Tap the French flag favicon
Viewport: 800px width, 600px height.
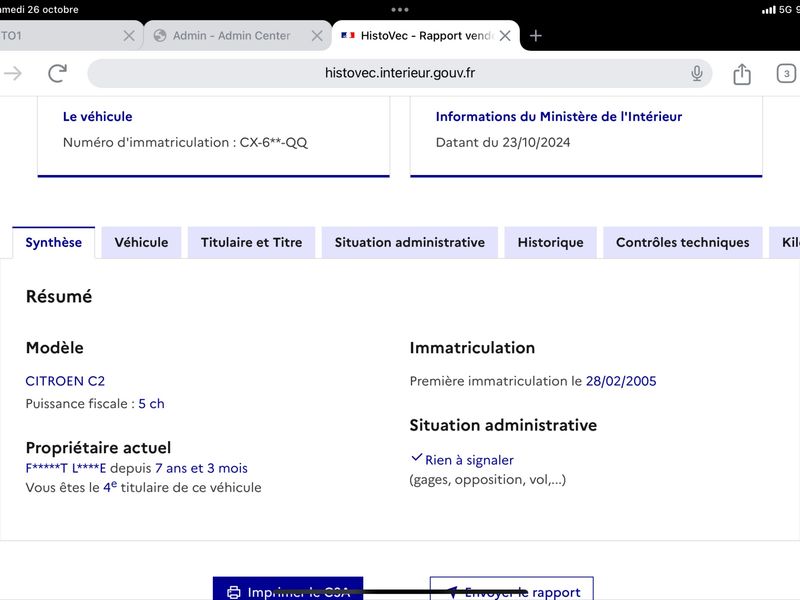348,35
